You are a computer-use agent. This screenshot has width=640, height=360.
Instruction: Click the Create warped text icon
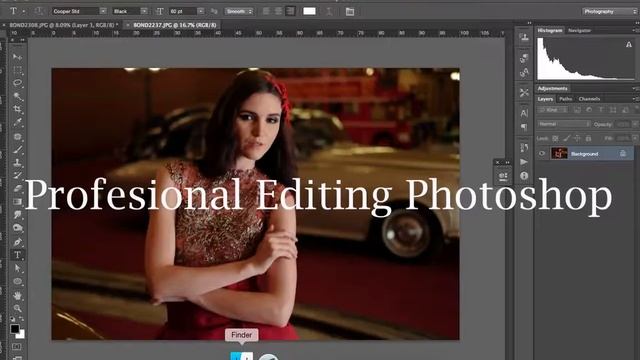pyautogui.click(x=329, y=11)
